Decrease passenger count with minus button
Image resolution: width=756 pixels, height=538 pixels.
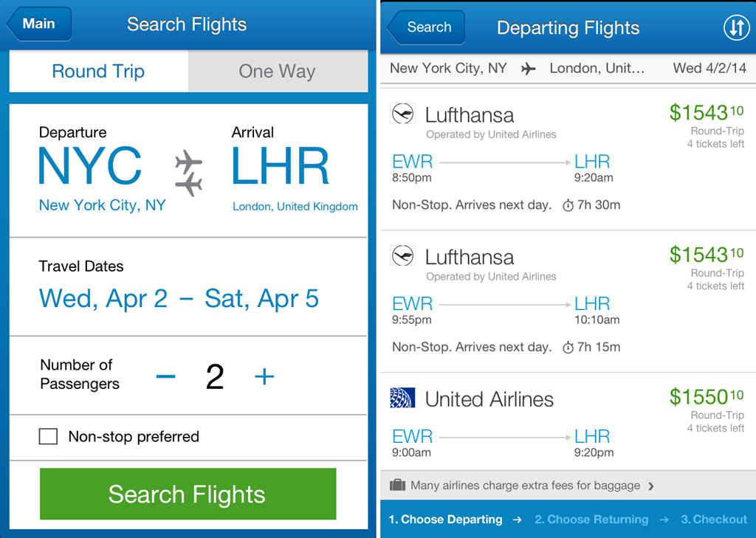coord(165,376)
